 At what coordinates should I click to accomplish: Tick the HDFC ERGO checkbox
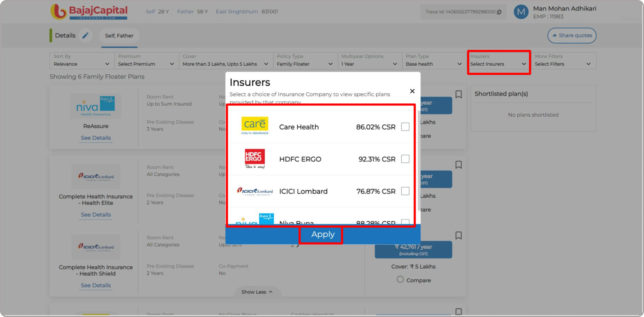tap(405, 159)
